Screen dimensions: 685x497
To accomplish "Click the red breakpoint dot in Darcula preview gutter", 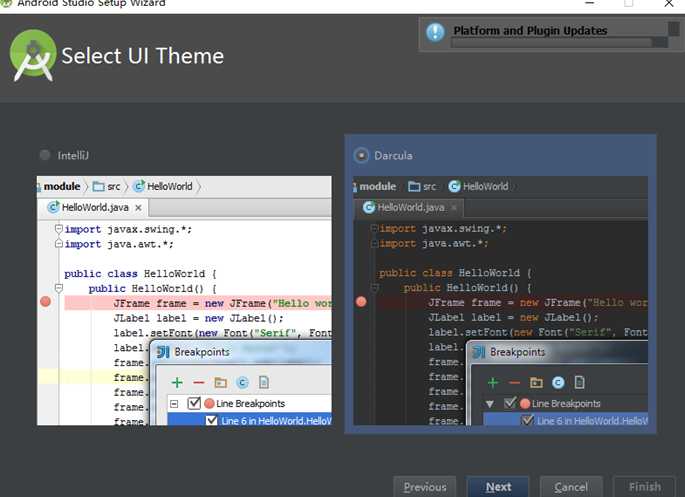I will 361,301.
